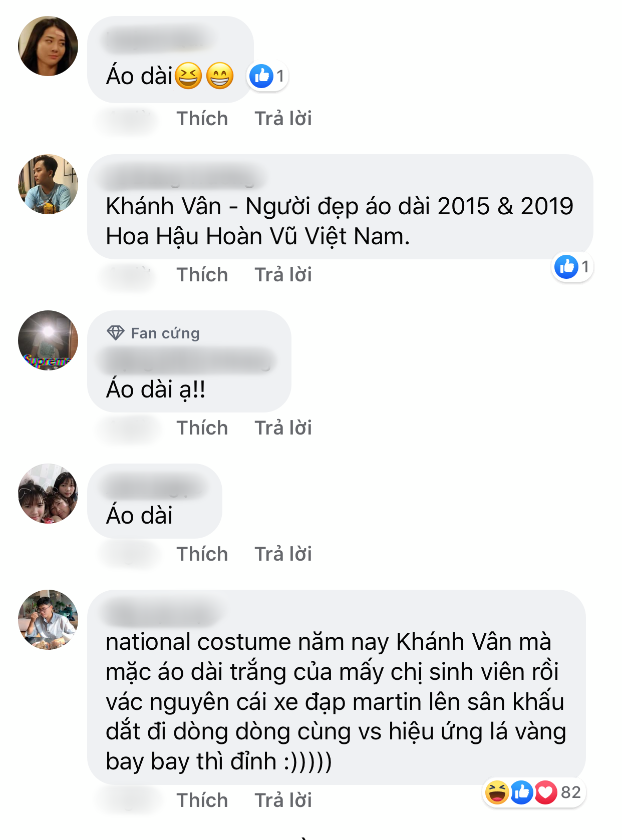This screenshot has height=840, width=622.
Task: Open the group selfie profile picture
Action: [x=48, y=494]
